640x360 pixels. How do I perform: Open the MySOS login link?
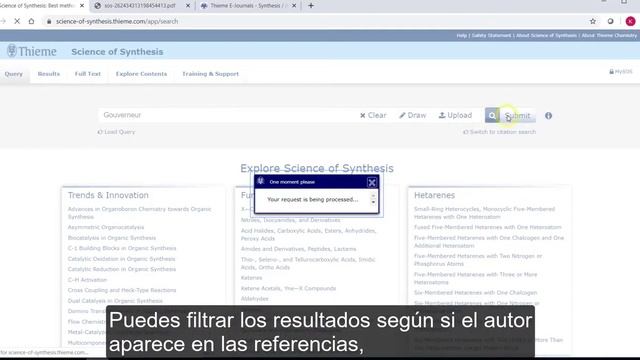(x=621, y=71)
